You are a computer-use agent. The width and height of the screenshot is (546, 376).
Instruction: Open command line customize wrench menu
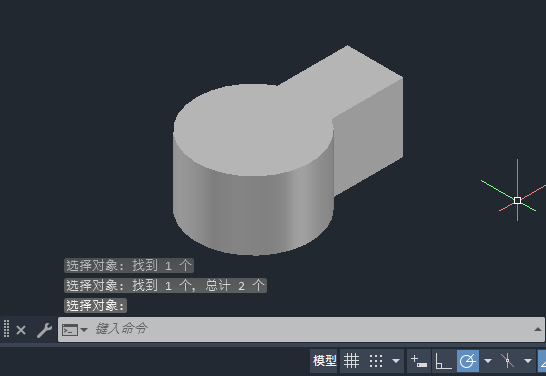point(44,330)
